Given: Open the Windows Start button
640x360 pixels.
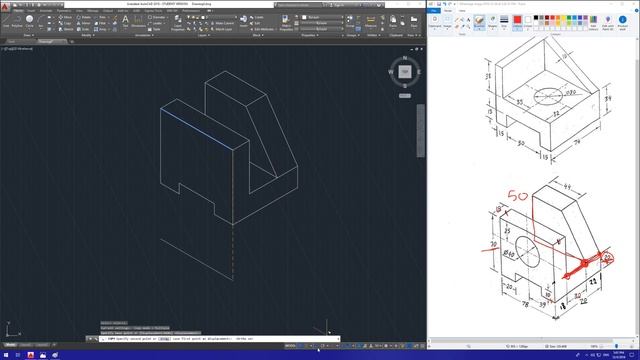Looking at the screenshot, I should pos(6,355).
